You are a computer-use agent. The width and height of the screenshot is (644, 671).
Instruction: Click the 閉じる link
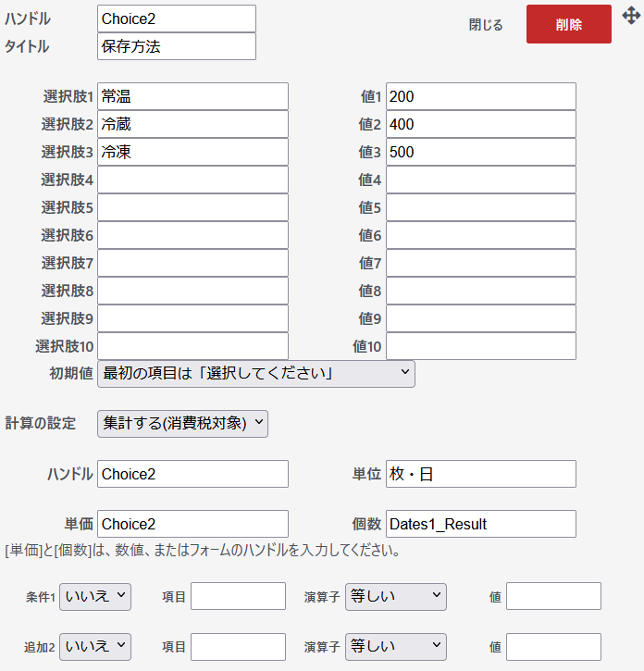pos(486,25)
